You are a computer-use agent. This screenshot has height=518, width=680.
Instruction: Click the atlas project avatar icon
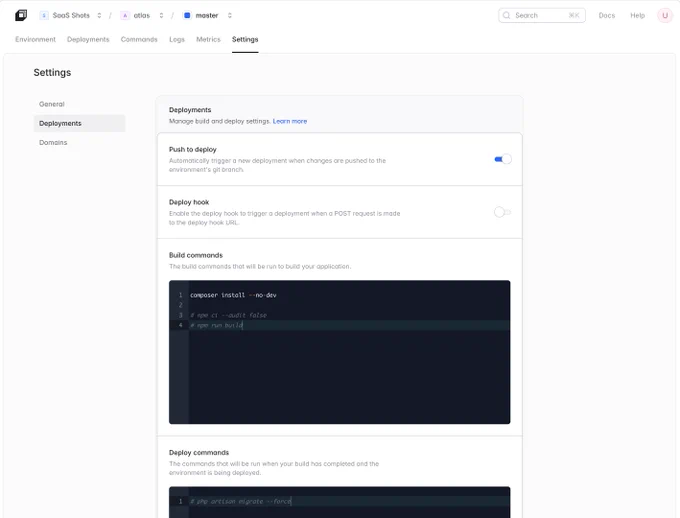(x=125, y=16)
